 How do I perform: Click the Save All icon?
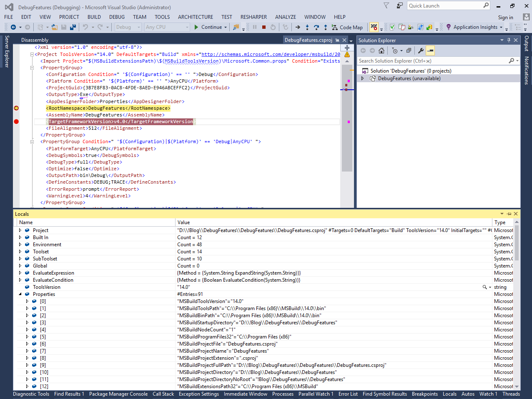[x=73, y=27]
